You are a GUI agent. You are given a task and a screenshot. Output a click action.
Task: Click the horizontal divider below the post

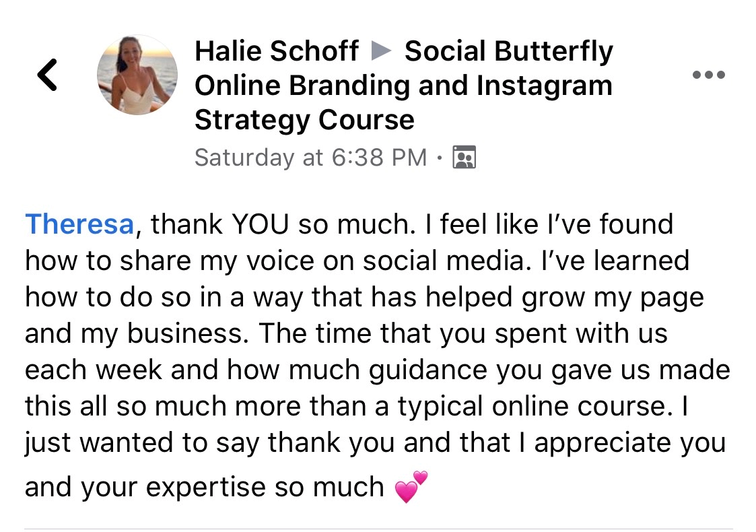point(378,529)
